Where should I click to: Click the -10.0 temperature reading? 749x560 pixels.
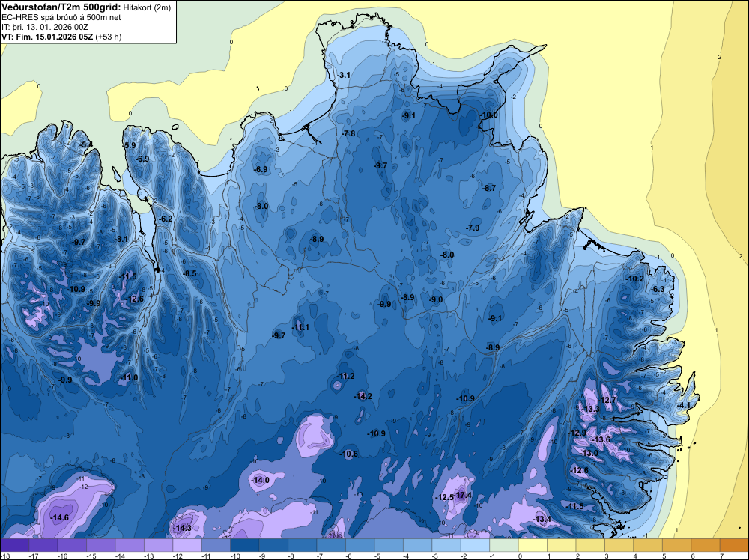click(x=488, y=115)
